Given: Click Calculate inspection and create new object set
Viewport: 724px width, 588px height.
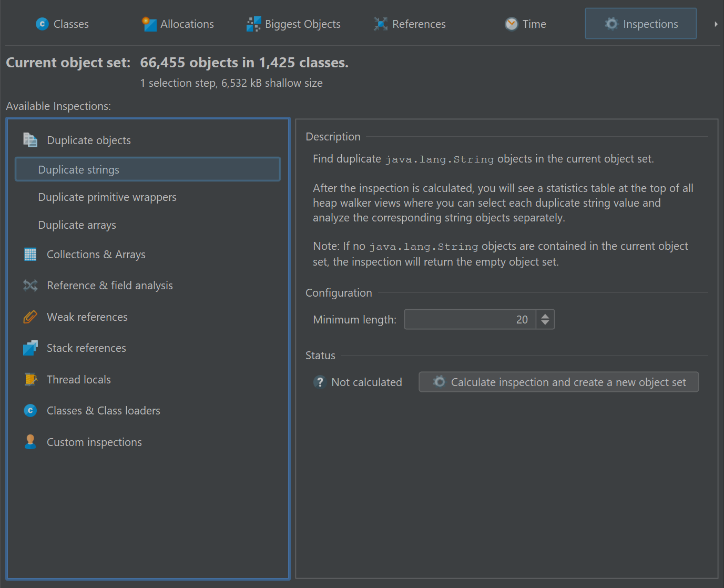Looking at the screenshot, I should (x=559, y=382).
